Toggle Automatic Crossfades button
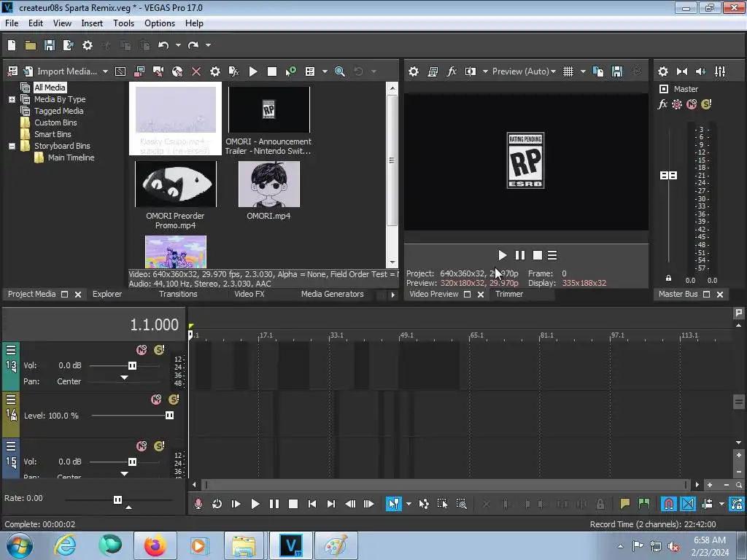The image size is (747, 560). (687, 504)
